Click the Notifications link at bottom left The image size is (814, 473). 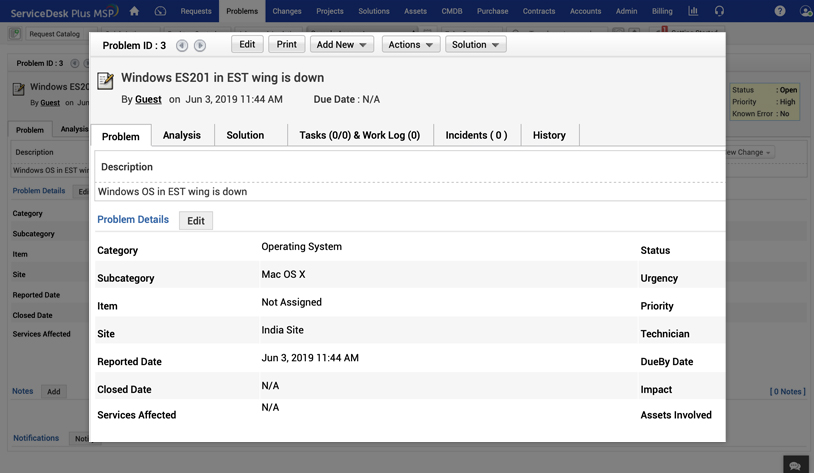pos(36,438)
